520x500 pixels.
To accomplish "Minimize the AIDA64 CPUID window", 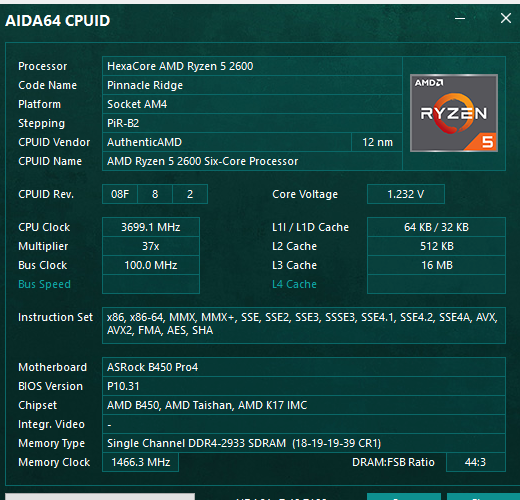I will [460, 18].
